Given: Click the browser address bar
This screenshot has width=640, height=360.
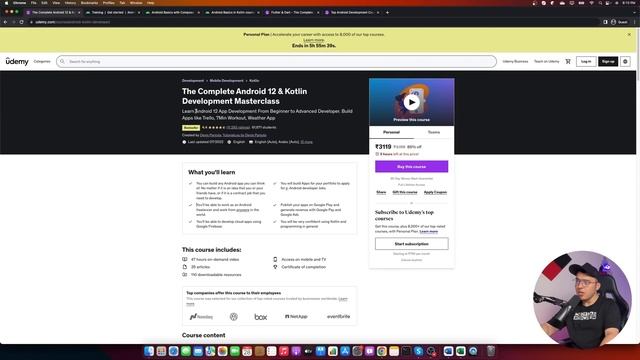Looking at the screenshot, I should (314, 22).
